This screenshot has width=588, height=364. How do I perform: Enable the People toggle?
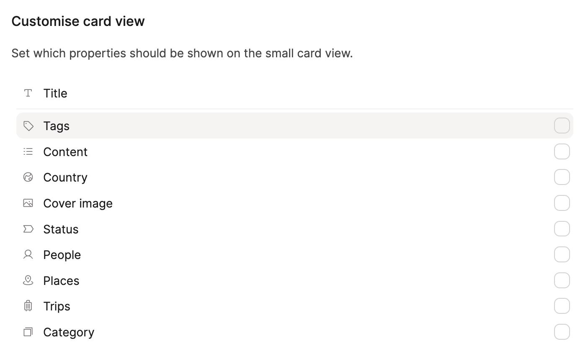562,254
